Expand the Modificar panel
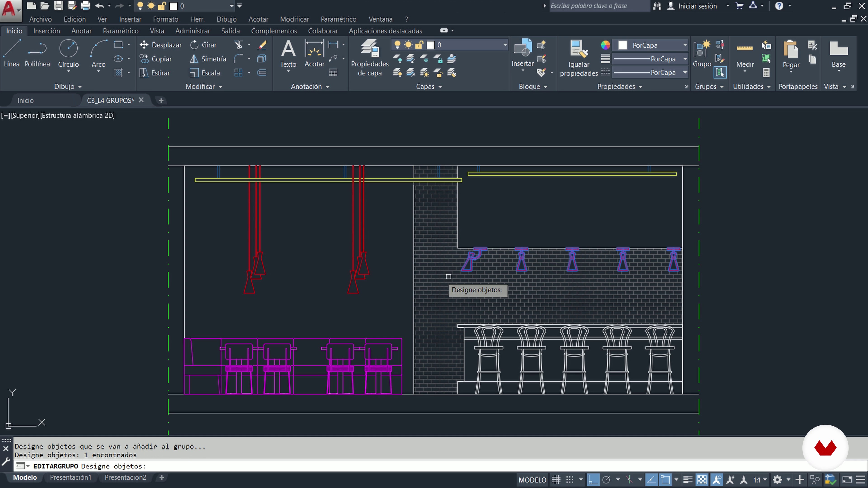 click(204, 87)
